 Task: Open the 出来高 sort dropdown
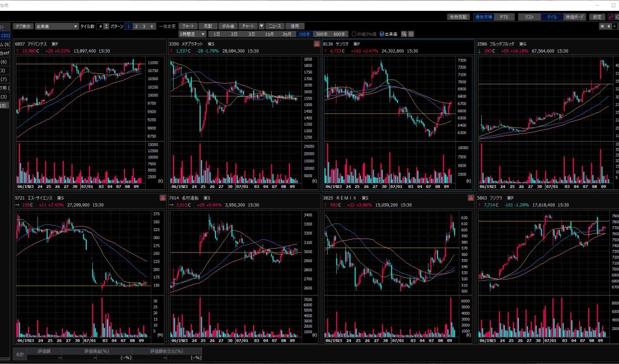75,27
